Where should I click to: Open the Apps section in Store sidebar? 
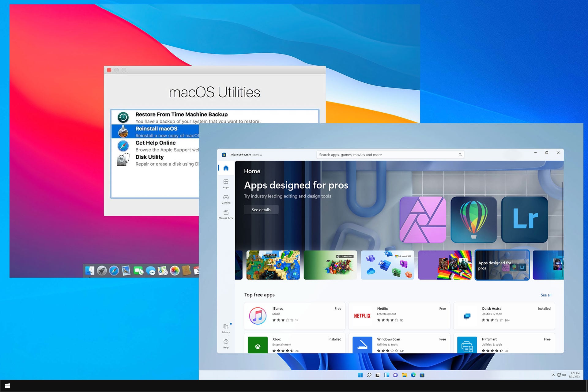pyautogui.click(x=226, y=183)
